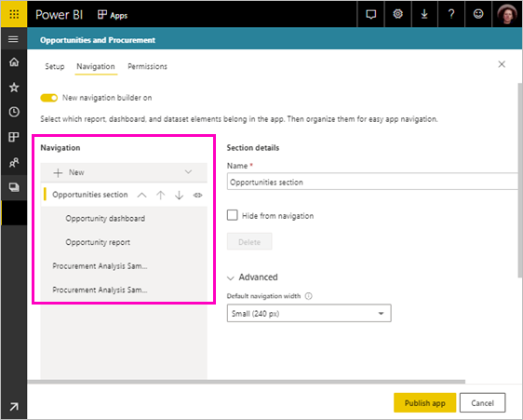The height and width of the screenshot is (420, 523).
Task: Go to Home in the sidebar
Action: 14,62
